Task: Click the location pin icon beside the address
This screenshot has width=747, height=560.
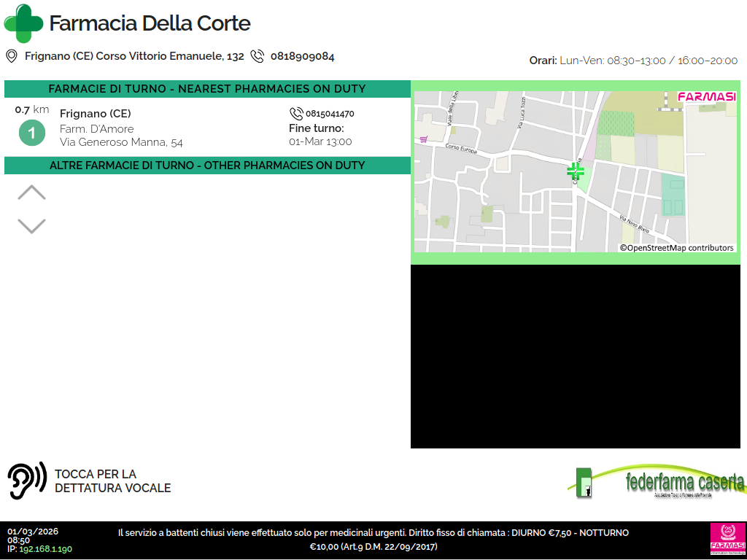Action: pyautogui.click(x=12, y=56)
